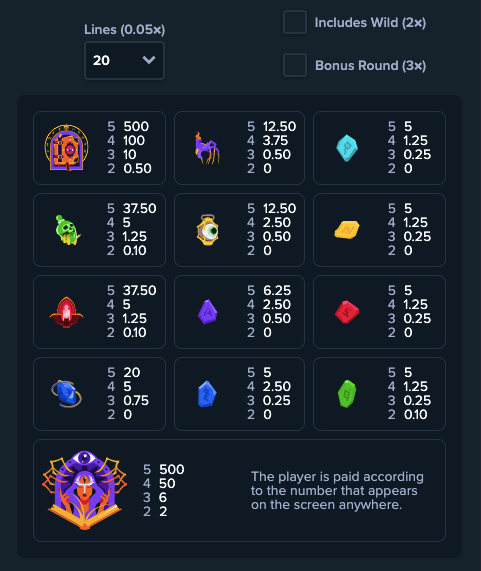Image resolution: width=481 pixels, height=571 pixels.
Task: Click the large scatter witch book icon
Action: (x=84, y=490)
